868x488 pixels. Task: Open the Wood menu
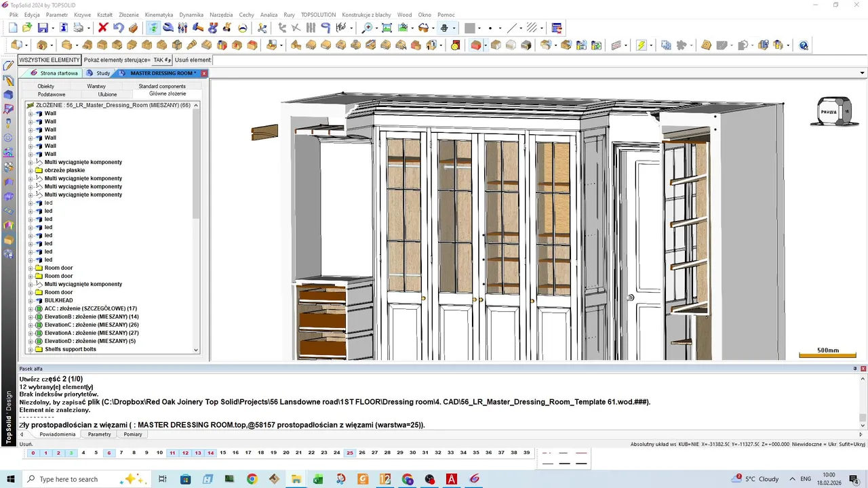tap(404, 14)
